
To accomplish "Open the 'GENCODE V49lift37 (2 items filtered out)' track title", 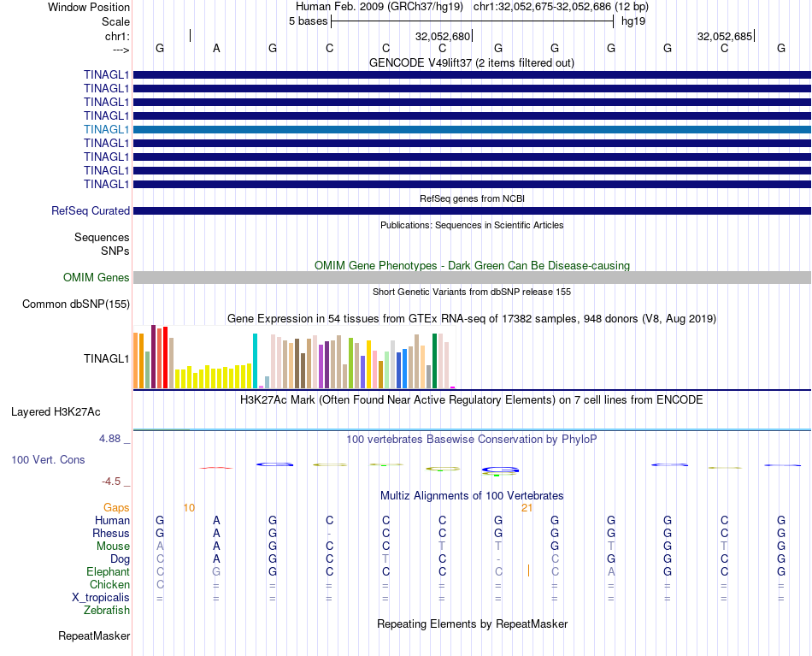I will click(x=471, y=62).
